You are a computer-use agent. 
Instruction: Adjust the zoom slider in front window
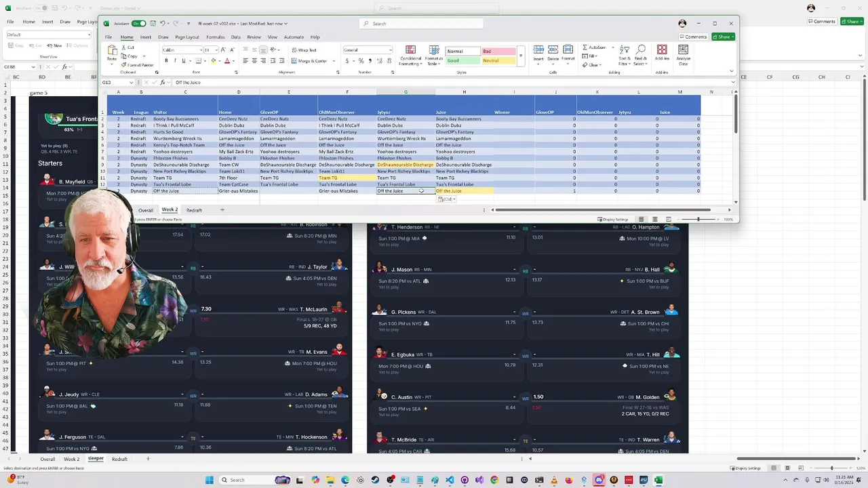click(698, 220)
